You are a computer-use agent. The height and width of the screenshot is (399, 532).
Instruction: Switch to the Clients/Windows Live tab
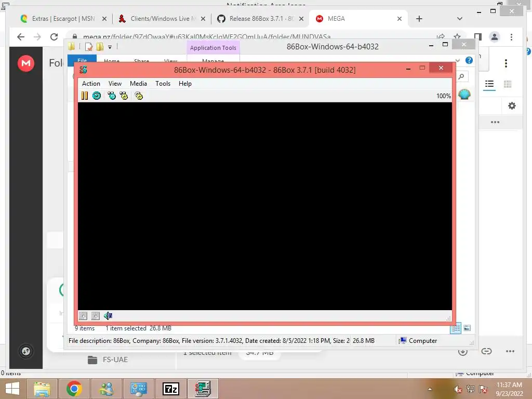point(163,19)
